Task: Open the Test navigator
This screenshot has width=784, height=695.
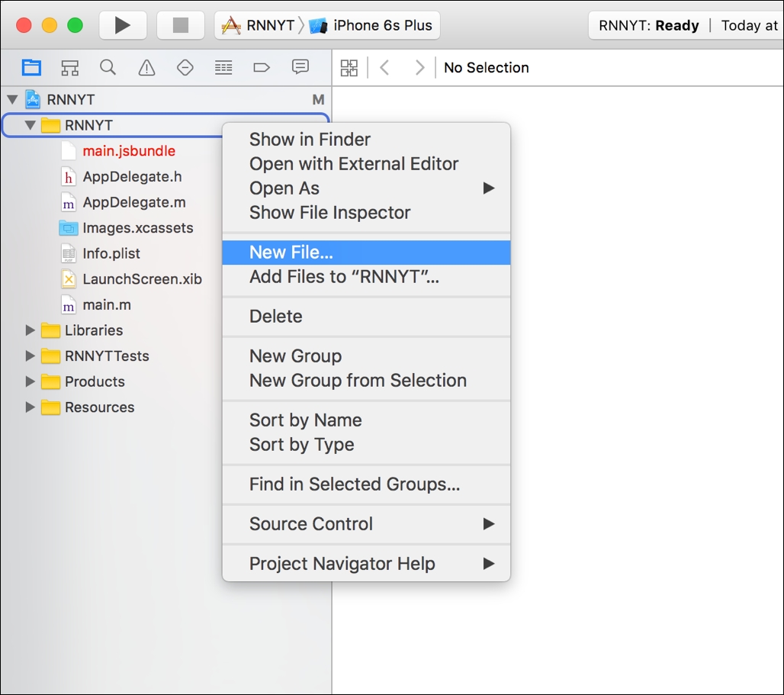Action: click(185, 67)
